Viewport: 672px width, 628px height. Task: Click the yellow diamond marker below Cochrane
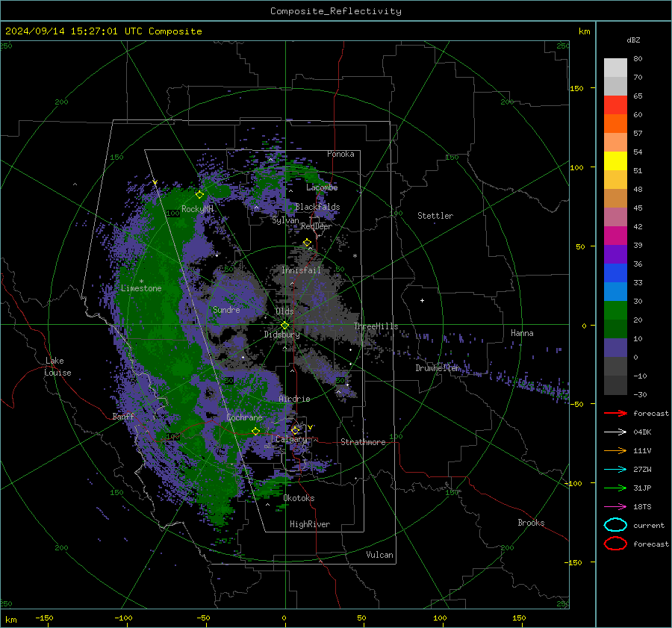[x=256, y=431]
